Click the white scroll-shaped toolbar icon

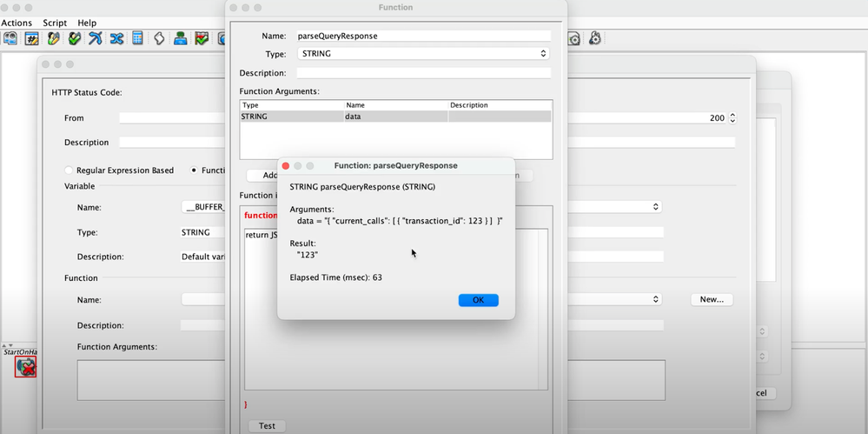tap(159, 38)
